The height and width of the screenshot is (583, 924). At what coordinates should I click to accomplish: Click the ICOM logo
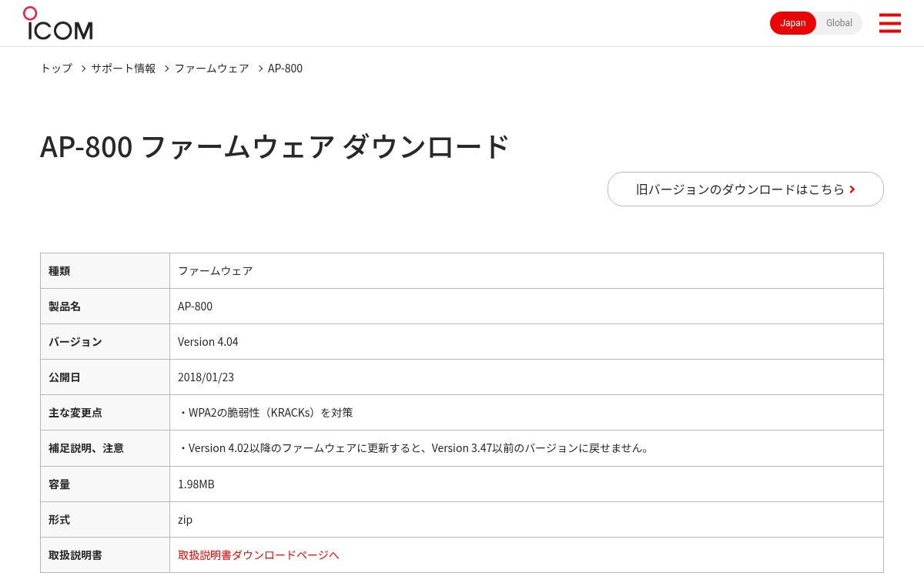click(x=58, y=23)
